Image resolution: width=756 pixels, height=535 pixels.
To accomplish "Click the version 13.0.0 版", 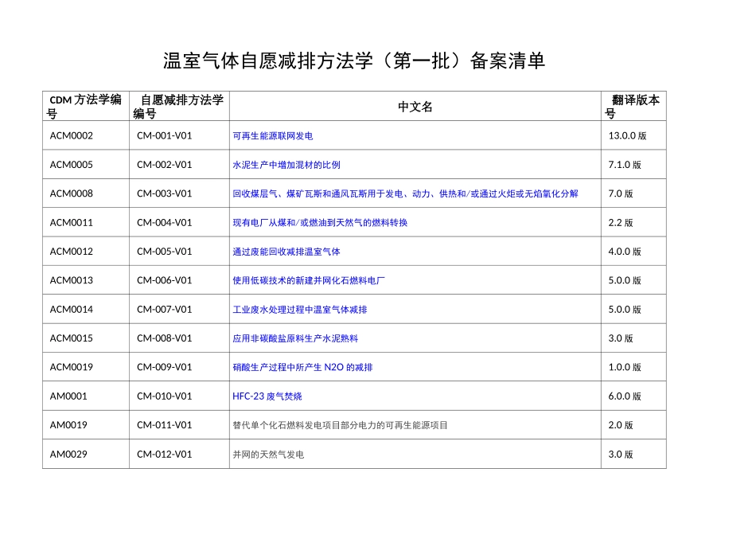I will (627, 135).
